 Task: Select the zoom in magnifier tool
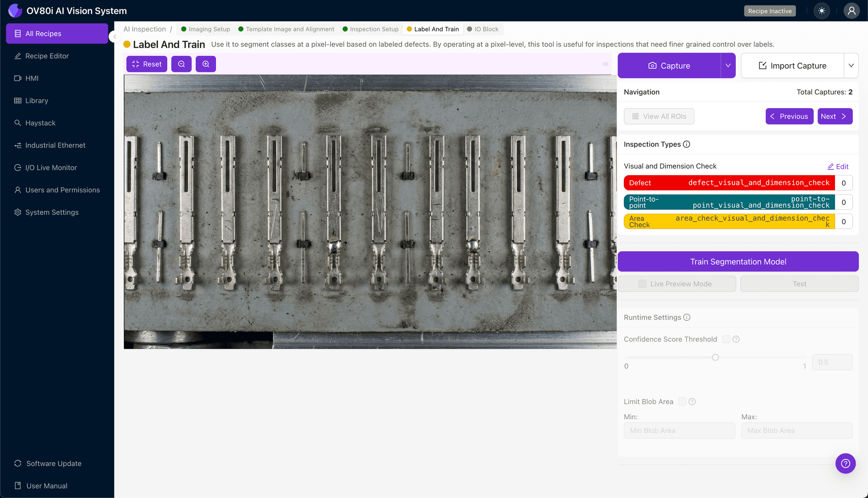click(206, 64)
